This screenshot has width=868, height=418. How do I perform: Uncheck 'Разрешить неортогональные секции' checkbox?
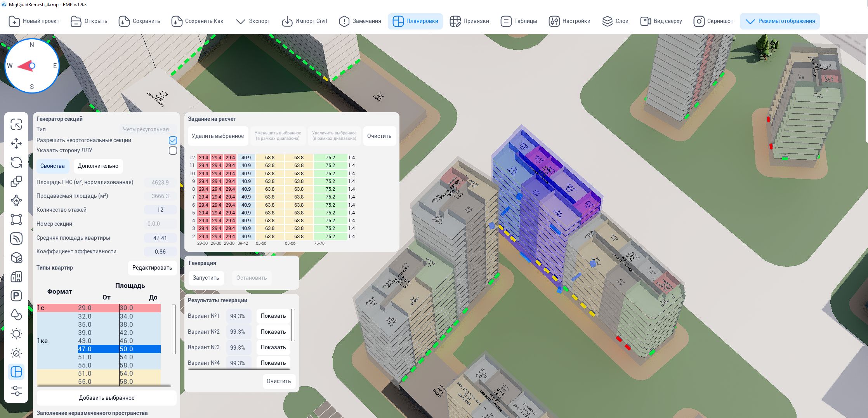tap(173, 140)
